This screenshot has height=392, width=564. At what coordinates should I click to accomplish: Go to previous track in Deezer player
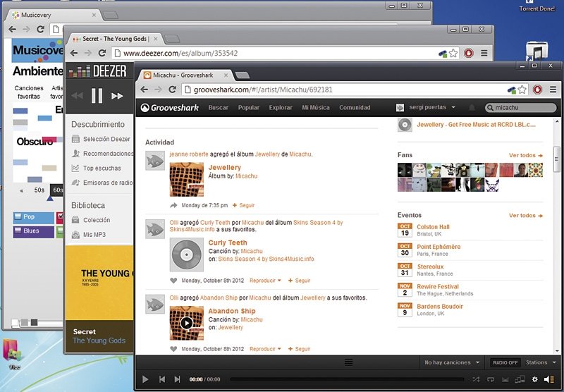pos(77,96)
